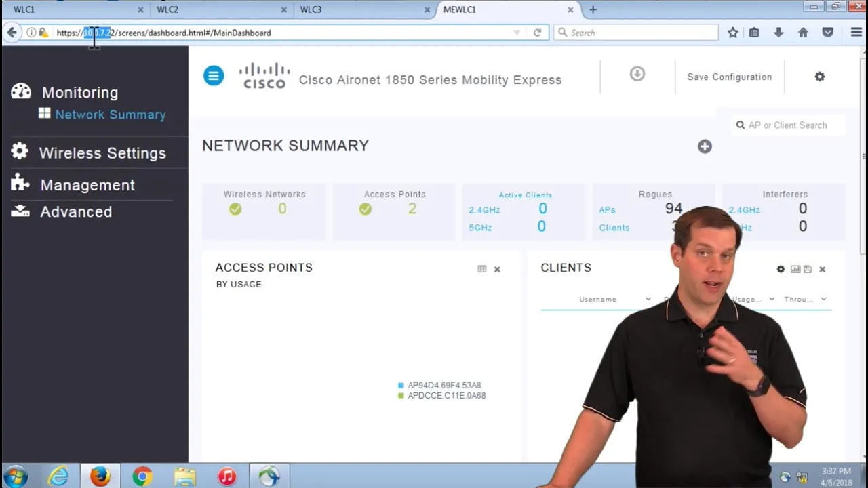Bookmark this page with the star icon
Image resolution: width=868 pixels, height=488 pixels.
733,33
